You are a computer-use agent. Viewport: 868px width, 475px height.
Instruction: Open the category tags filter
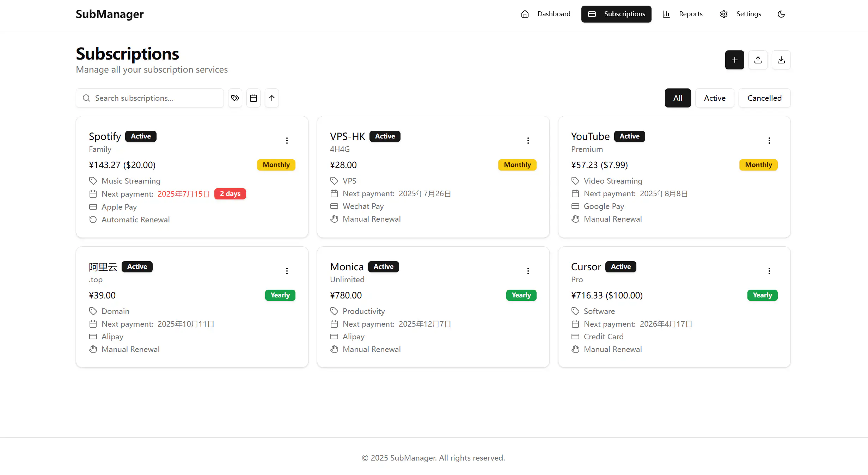click(235, 98)
